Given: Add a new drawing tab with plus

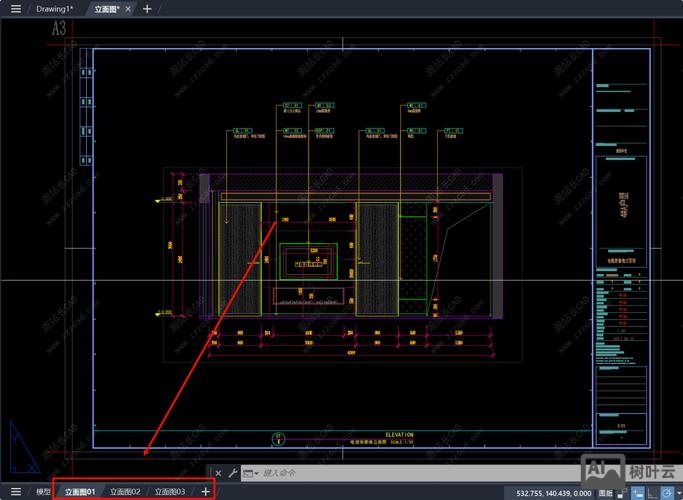Looking at the screenshot, I should pyautogui.click(x=148, y=9).
